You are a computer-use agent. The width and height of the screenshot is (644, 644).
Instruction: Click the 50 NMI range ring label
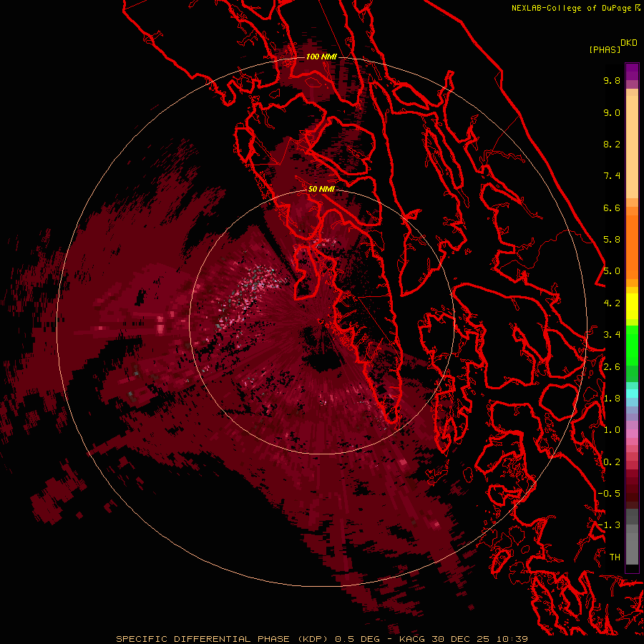[321, 189]
